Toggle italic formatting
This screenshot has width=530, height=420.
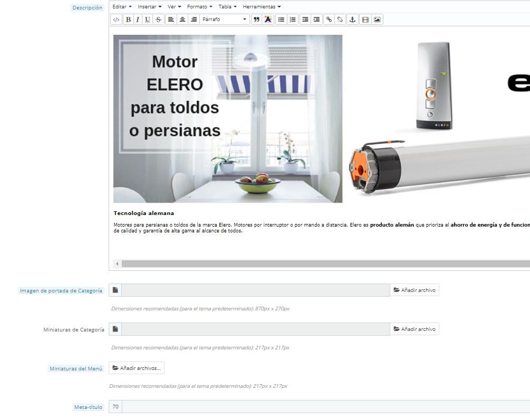[138, 19]
